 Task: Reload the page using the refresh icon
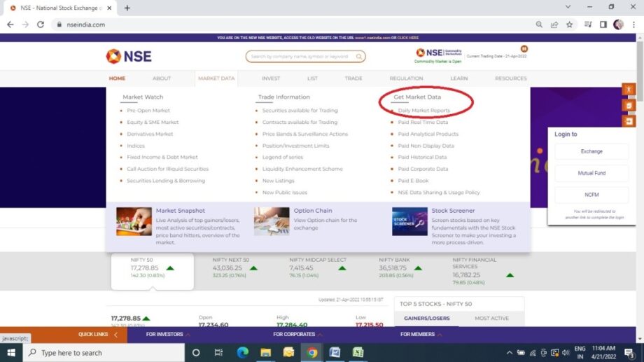(x=41, y=25)
